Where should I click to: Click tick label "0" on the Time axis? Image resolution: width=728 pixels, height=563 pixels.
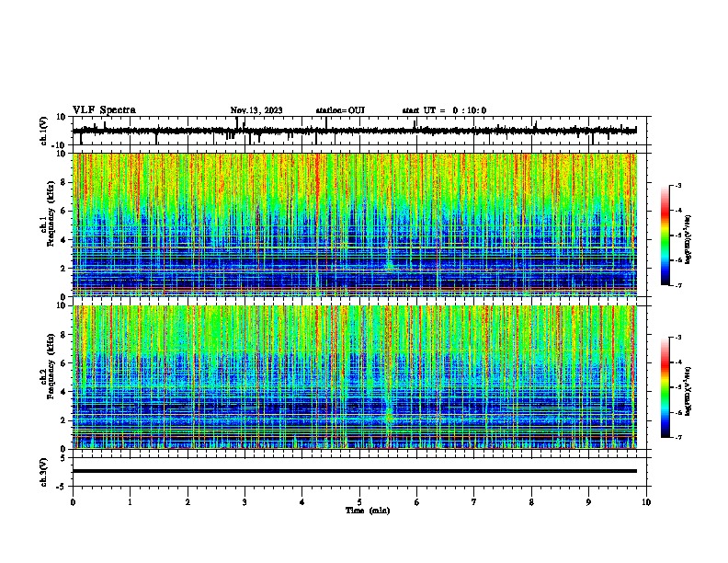(x=73, y=502)
